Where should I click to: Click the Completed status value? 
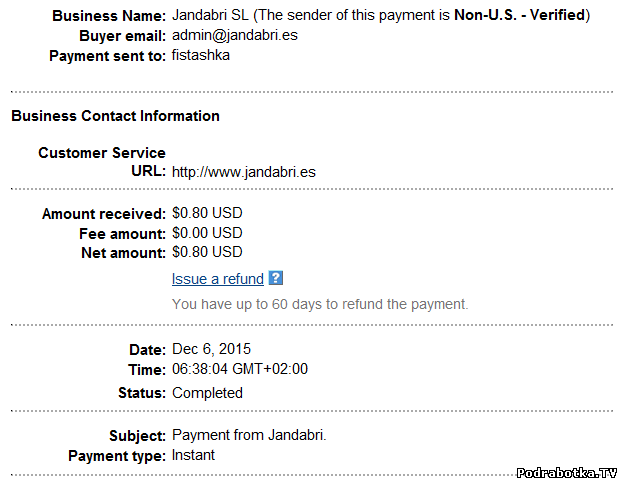pyautogui.click(x=207, y=393)
